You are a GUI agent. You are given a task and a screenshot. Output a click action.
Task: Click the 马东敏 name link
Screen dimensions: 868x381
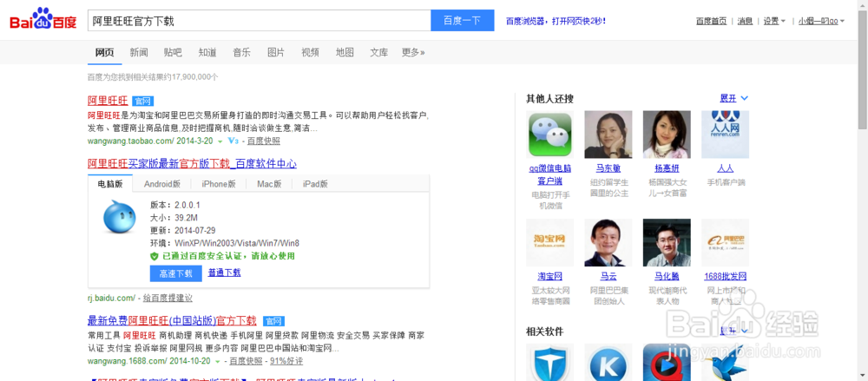point(608,168)
